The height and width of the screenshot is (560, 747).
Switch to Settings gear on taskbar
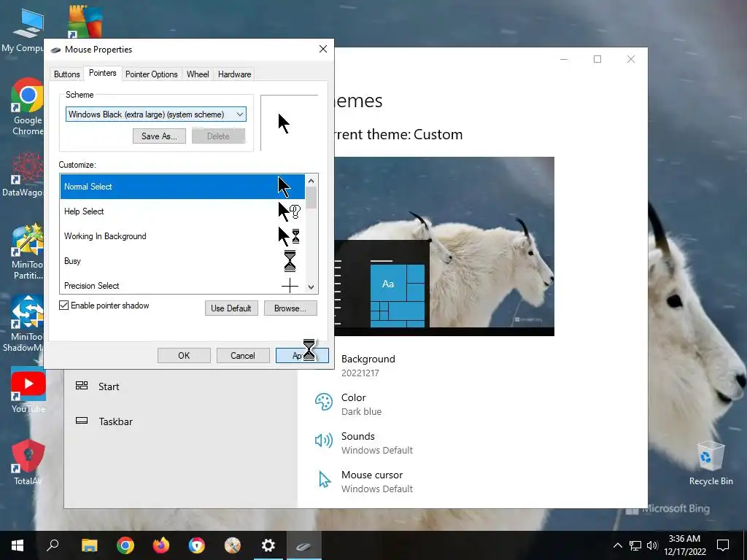click(x=268, y=545)
